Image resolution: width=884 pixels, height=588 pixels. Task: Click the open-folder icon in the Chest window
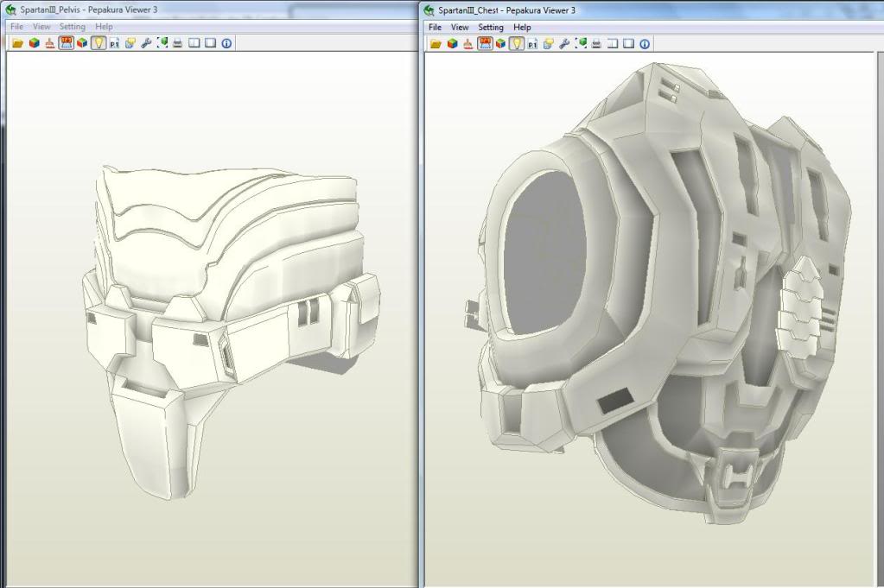(436, 44)
